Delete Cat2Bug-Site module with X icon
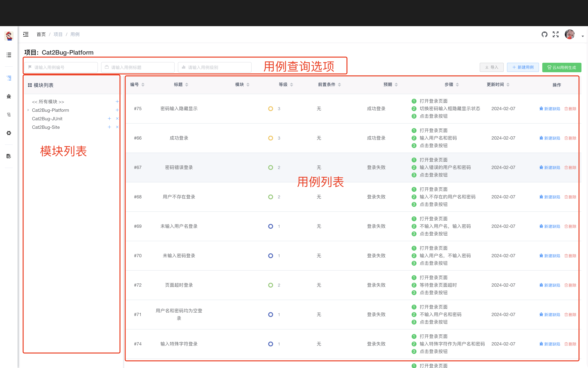This screenshot has height=368, width=588. click(117, 127)
